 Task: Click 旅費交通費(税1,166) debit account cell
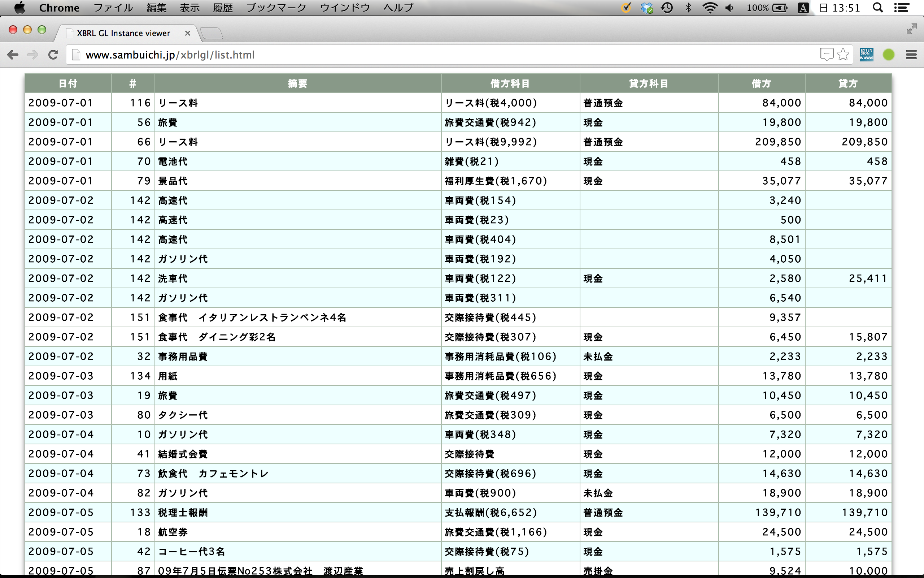pos(510,532)
